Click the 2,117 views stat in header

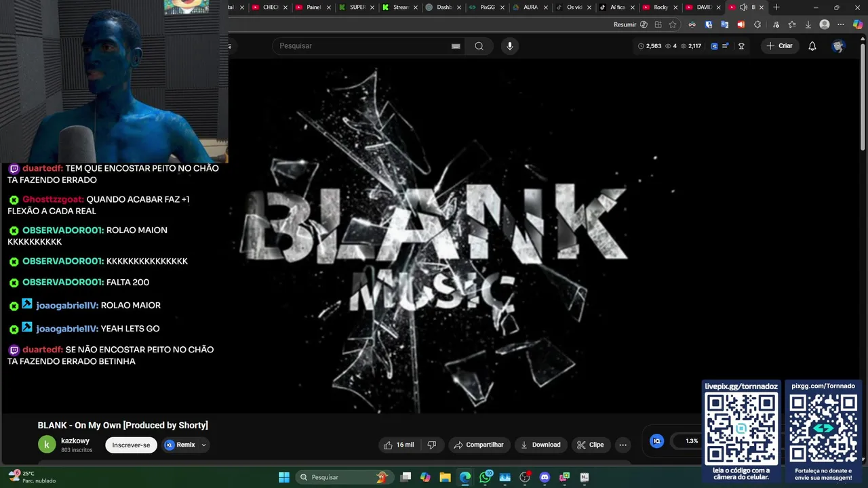(x=691, y=46)
